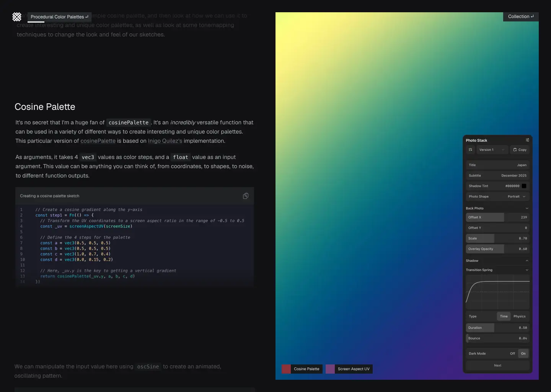The height and width of the screenshot is (392, 551).
Task: Select Time as the transition type
Action: (x=504, y=316)
